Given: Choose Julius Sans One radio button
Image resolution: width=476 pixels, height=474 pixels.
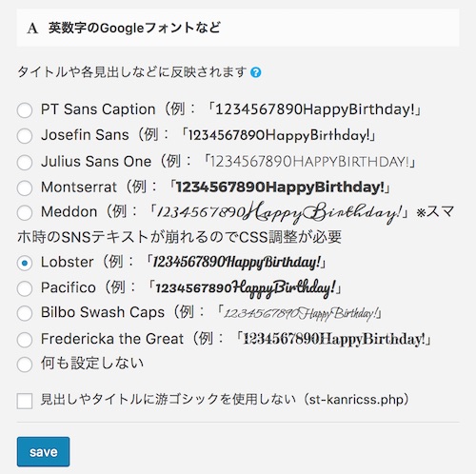Looking at the screenshot, I should [x=25, y=163].
